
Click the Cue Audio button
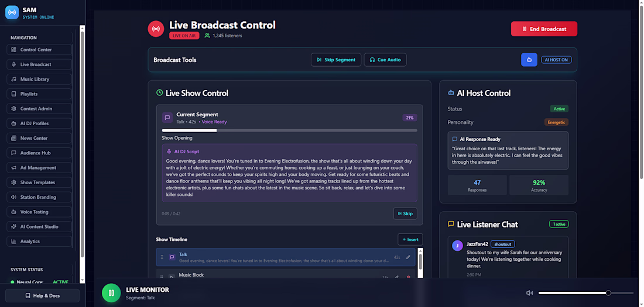click(x=385, y=60)
